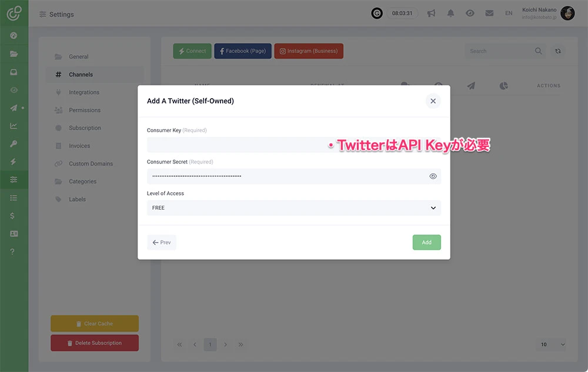588x372 pixels.
Task: Open the notifications bell
Action: click(x=451, y=14)
